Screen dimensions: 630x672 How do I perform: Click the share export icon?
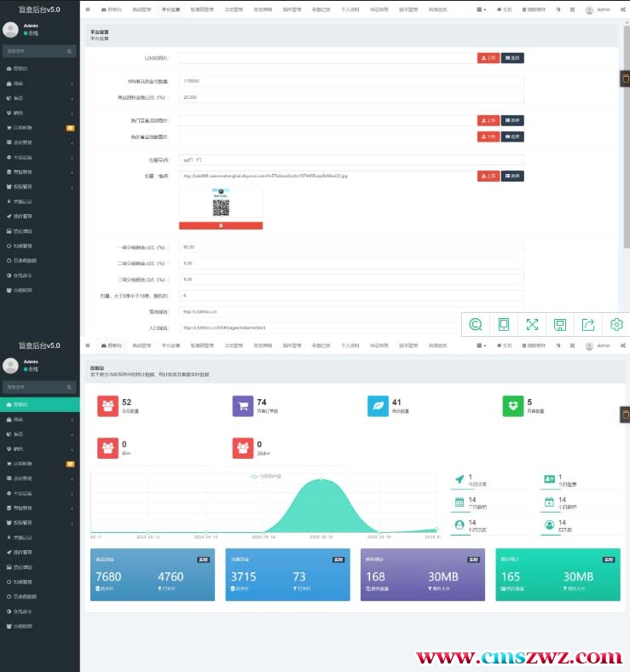(x=588, y=324)
